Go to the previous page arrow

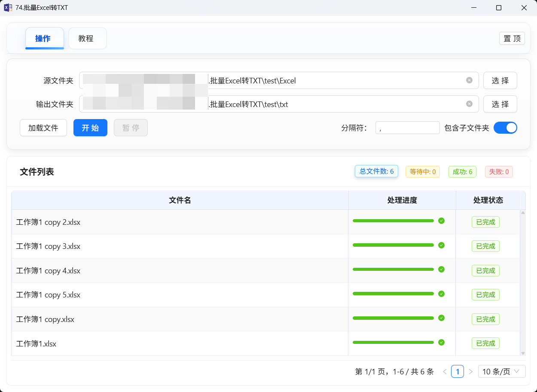445,372
